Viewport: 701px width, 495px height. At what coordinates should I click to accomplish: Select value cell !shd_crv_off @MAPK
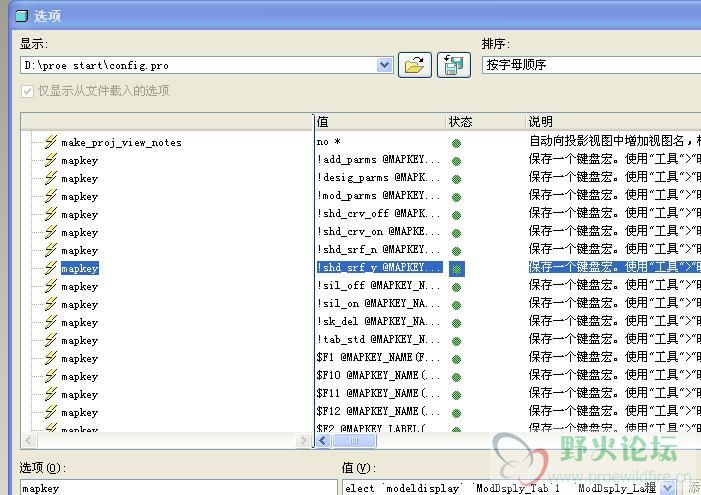click(378, 214)
